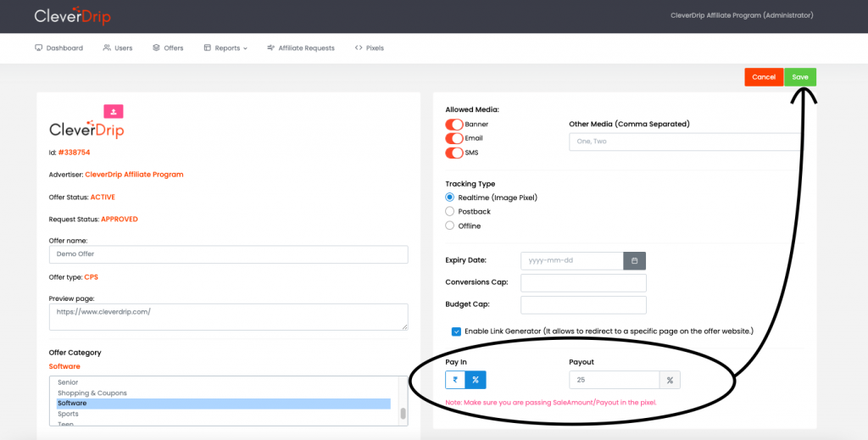Click the green Save button
Viewport: 868px width, 440px height.
[800, 77]
